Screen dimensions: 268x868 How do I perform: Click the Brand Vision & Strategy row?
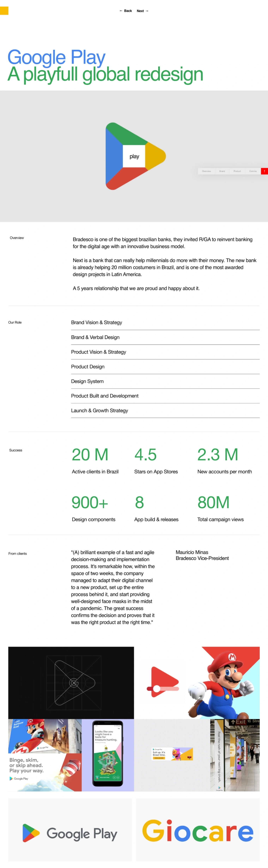click(165, 322)
